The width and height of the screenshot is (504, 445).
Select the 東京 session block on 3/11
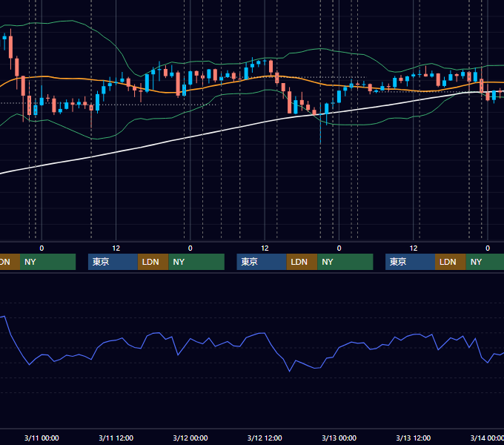tap(113, 262)
